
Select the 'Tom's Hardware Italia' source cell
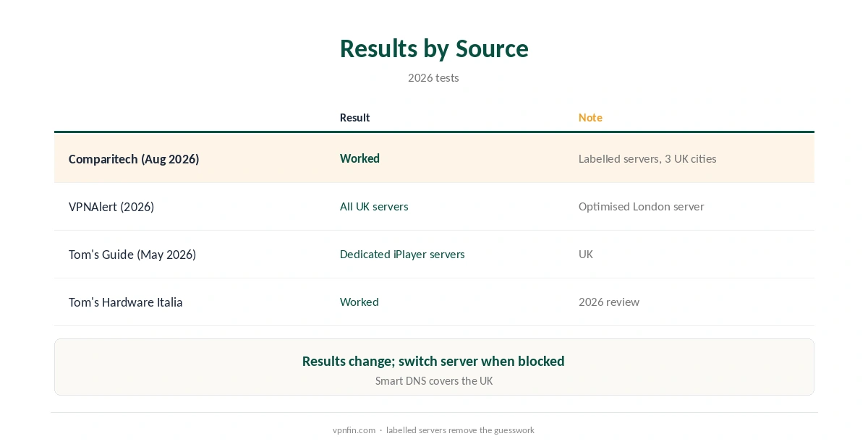pos(126,302)
